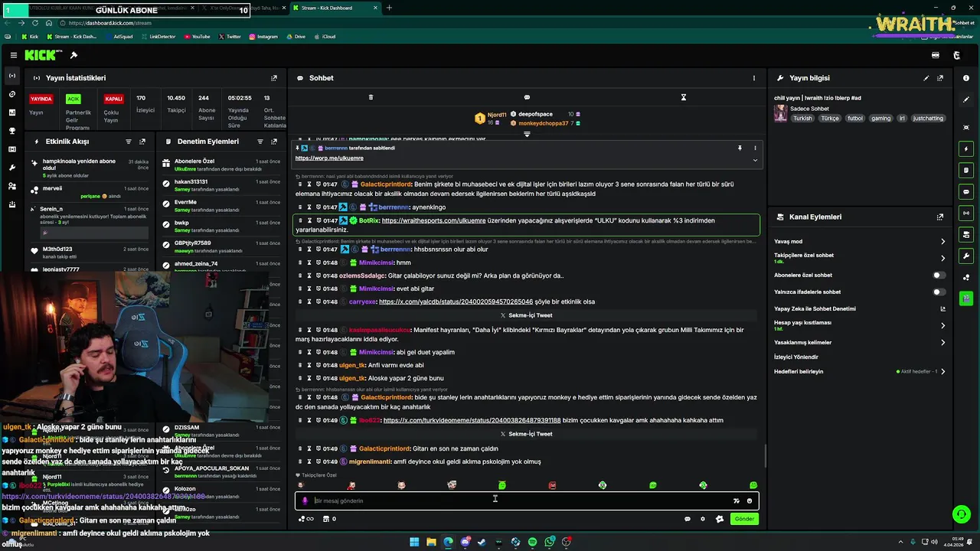
Task: Open Spotify from Windows taskbar
Action: (532, 542)
